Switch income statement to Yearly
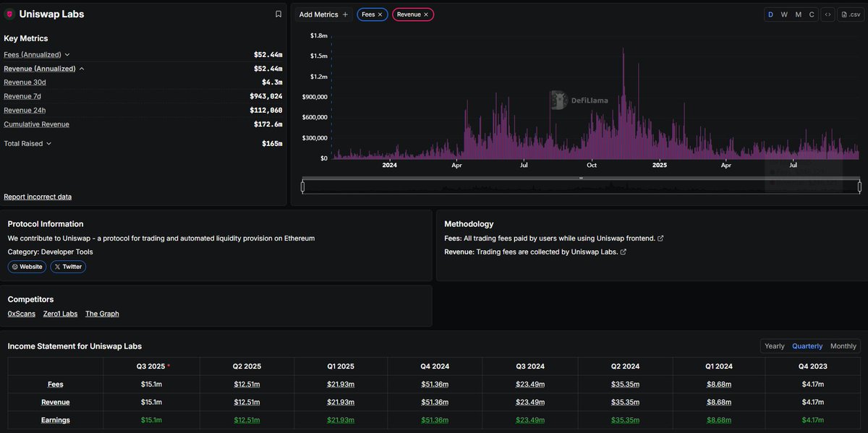Viewport: 868px width, 433px height. [x=775, y=346]
